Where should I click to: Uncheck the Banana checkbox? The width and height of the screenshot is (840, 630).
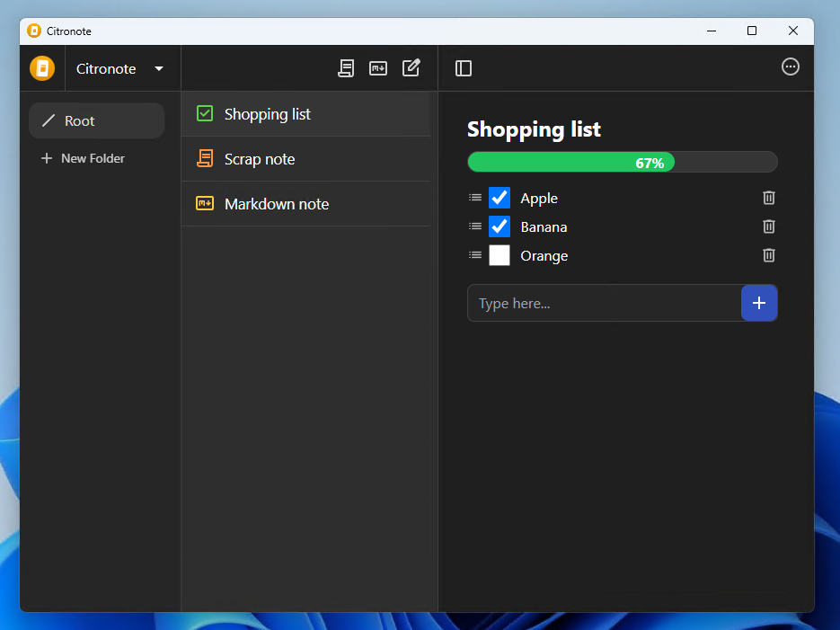pos(500,226)
